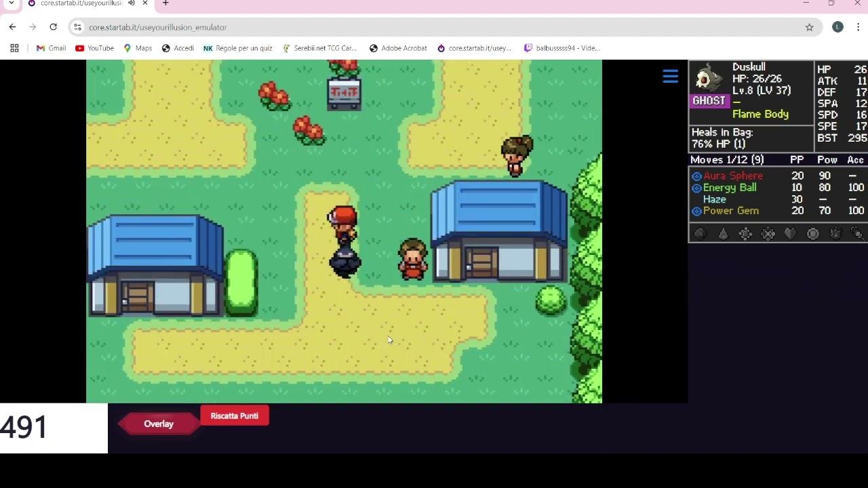Click the brown-haired NPC beside the player
Screen dimensions: 868x488
click(x=413, y=259)
